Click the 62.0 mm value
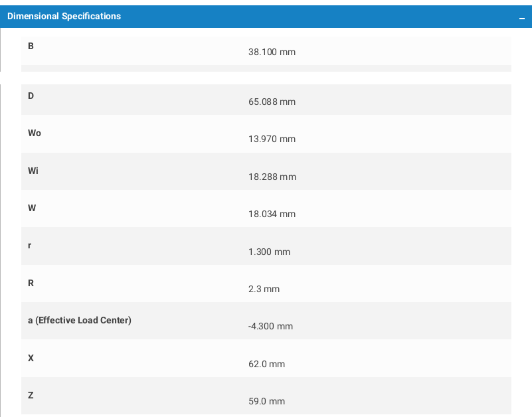 coord(266,364)
